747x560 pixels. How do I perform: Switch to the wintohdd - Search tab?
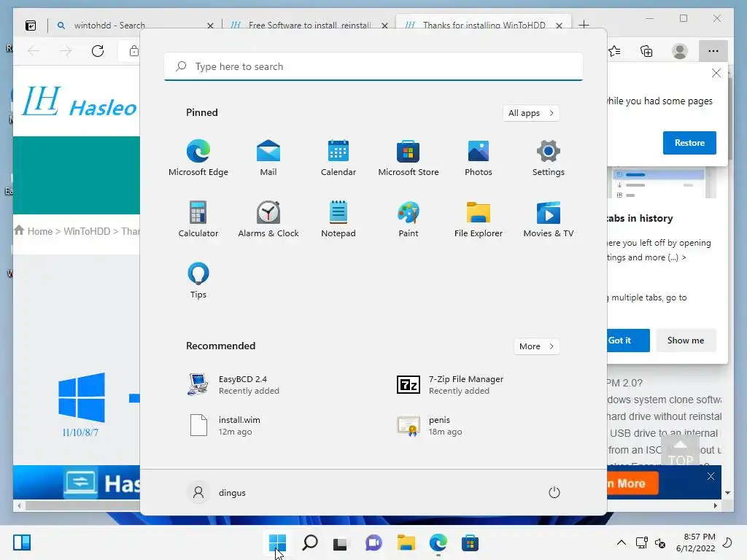point(134,26)
